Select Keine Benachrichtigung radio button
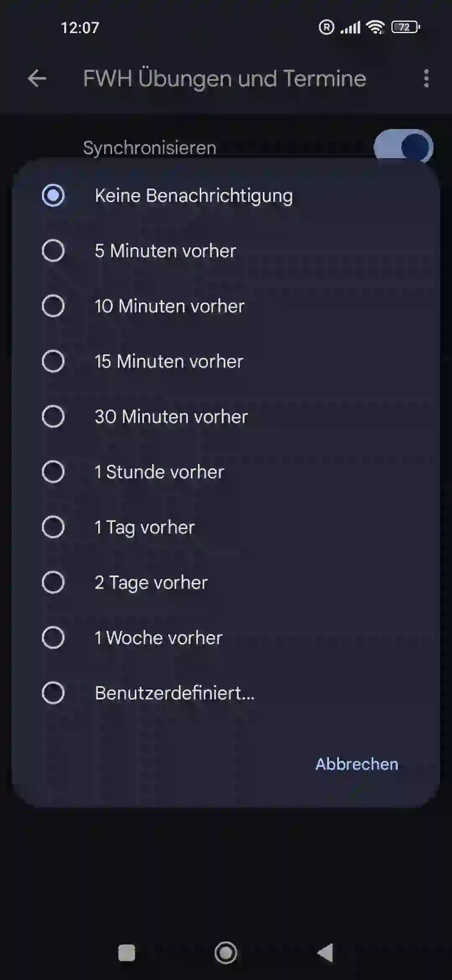452x980 pixels. [226, 196]
